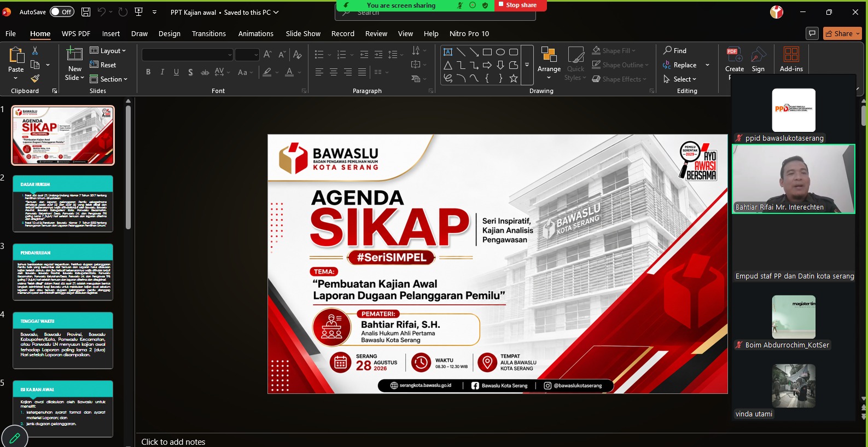Image resolution: width=868 pixels, height=447 pixels.
Task: Insert a New Slide
Action: pos(74,64)
